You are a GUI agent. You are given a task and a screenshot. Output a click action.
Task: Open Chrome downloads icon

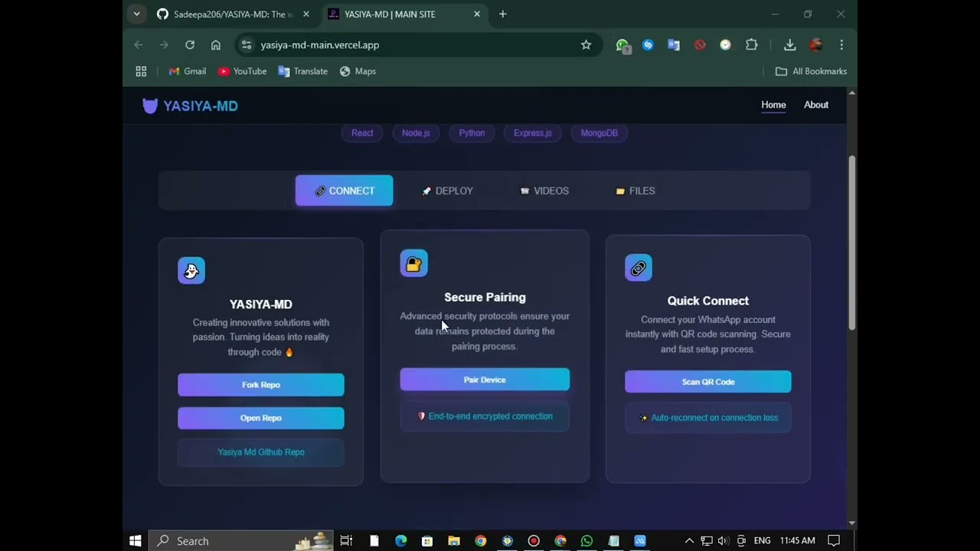(789, 45)
